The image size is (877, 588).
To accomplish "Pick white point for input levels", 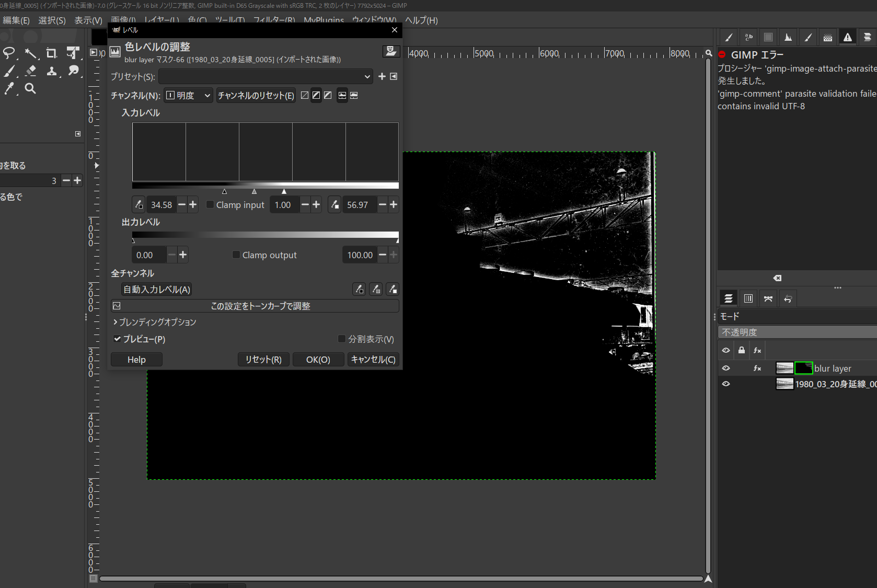I will [334, 205].
